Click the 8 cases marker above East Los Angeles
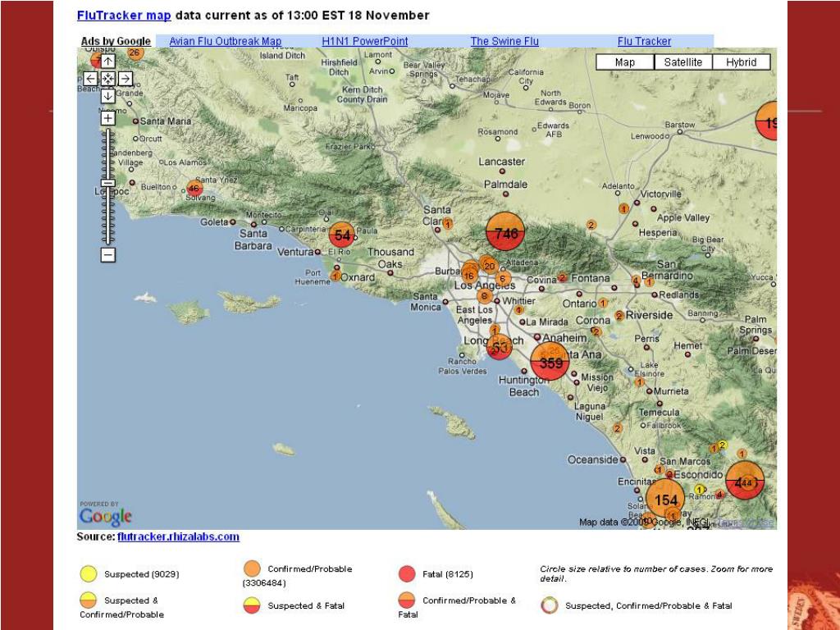 (x=484, y=295)
